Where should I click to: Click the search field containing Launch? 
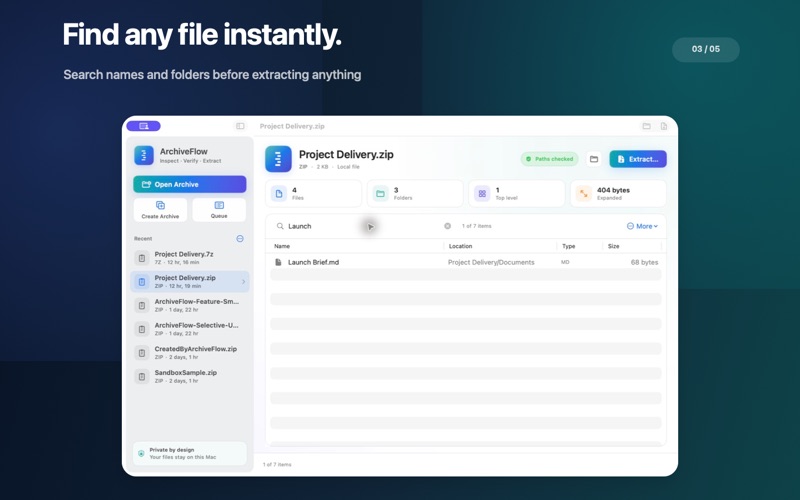coord(364,226)
